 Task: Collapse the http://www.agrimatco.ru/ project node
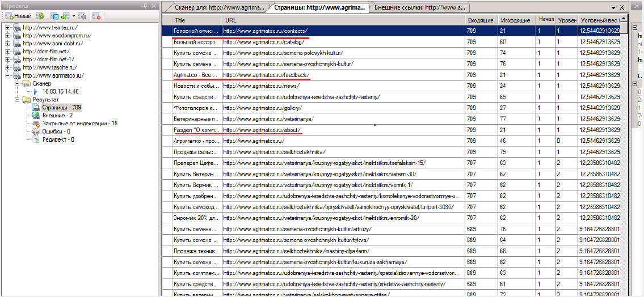7,75
